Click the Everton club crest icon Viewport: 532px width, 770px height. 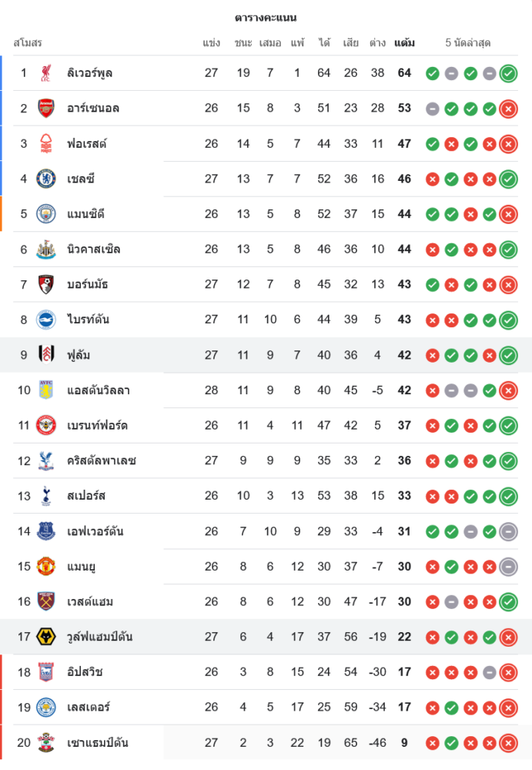pyautogui.click(x=46, y=531)
